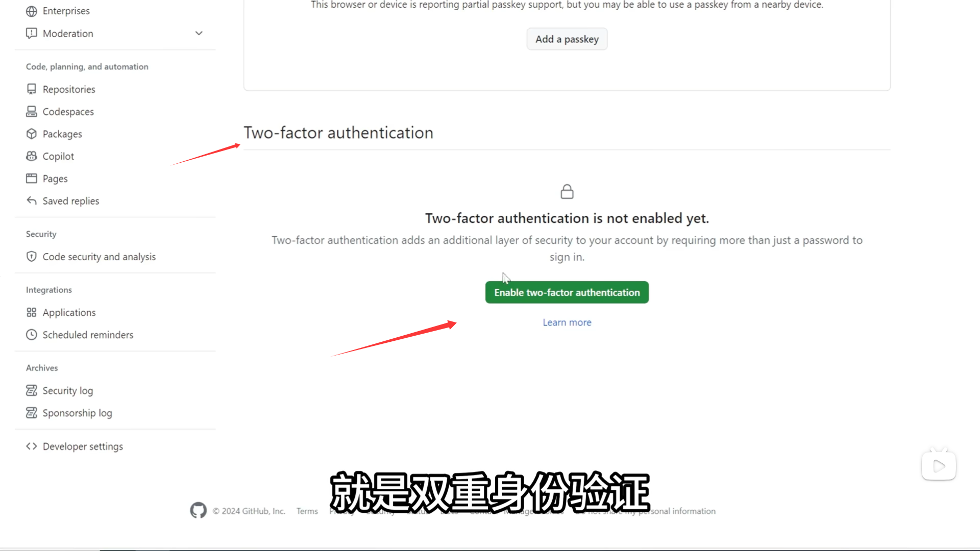Click the Codespaces icon in sidebar
Image resolution: width=980 pixels, height=551 pixels.
[32, 111]
